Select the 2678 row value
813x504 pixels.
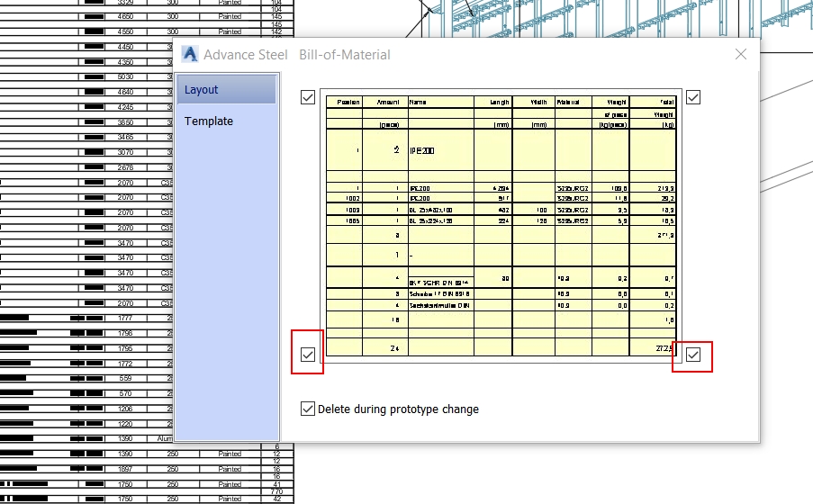click(x=125, y=167)
